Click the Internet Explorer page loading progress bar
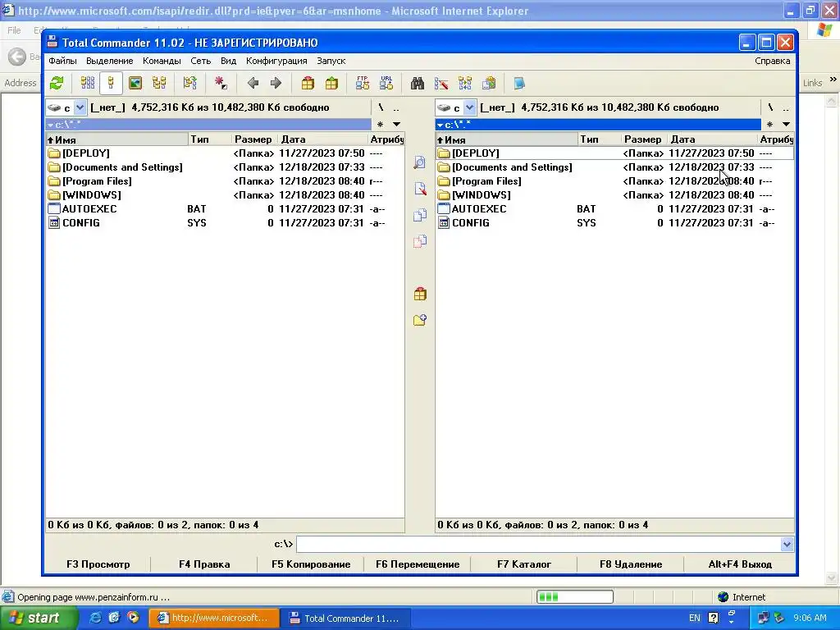This screenshot has width=840, height=630. pyautogui.click(x=575, y=597)
